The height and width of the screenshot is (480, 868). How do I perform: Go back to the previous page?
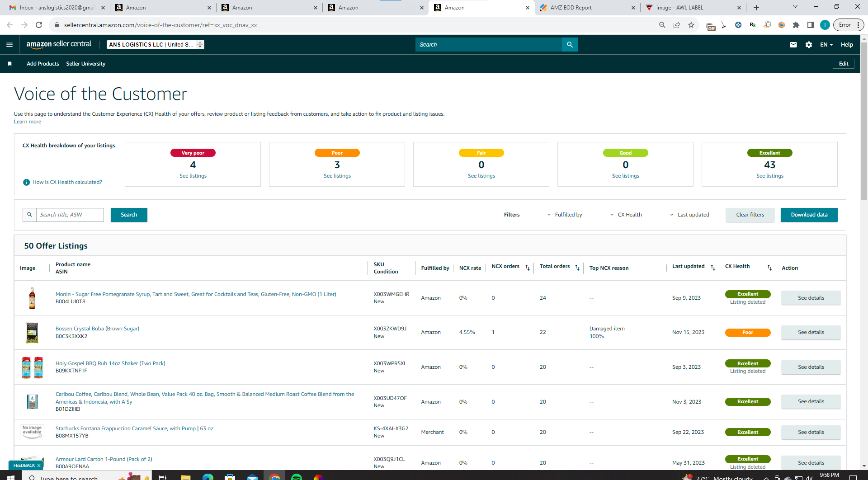tap(10, 25)
